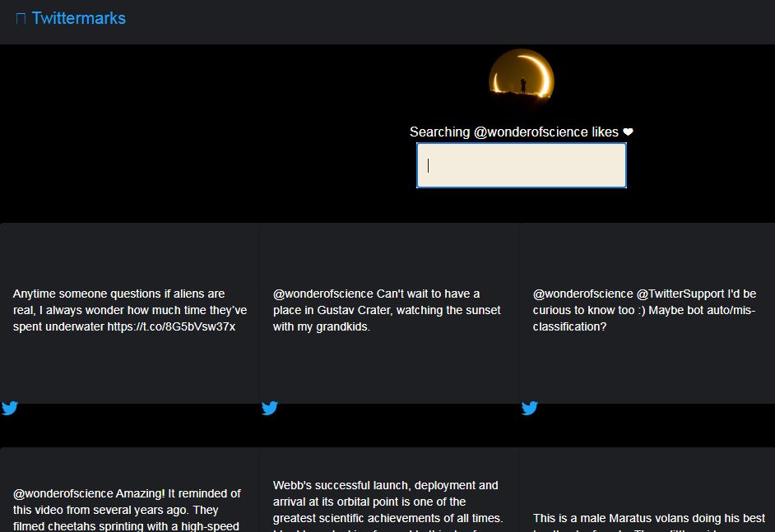Click the heart icon after 'likes'

[x=628, y=132]
